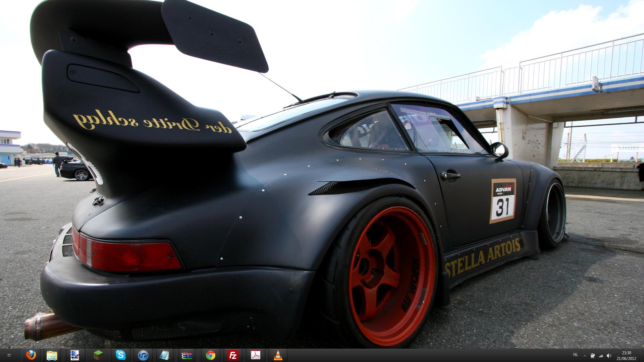Open the Start menu button
Image resolution: width=644 pixels, height=362 pixels.
coord(9,355)
